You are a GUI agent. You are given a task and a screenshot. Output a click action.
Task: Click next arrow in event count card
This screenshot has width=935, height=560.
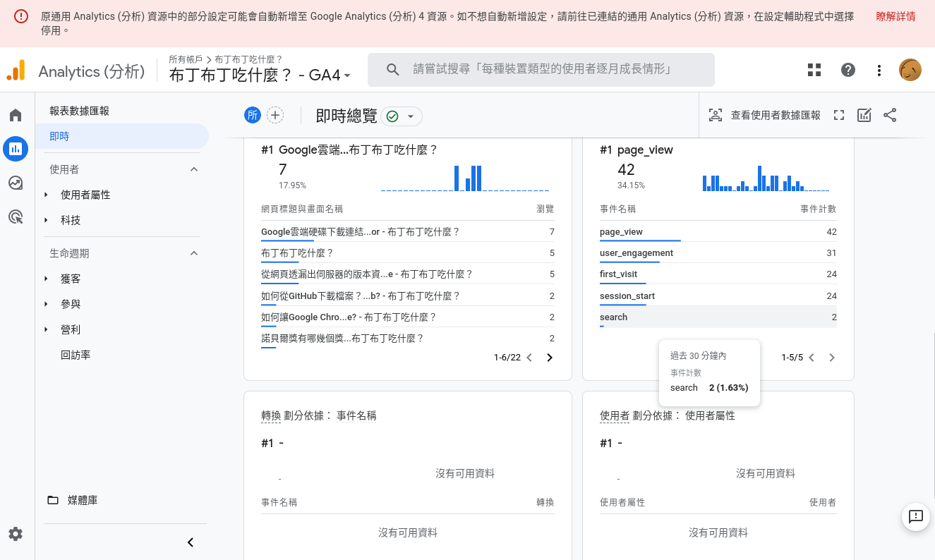tap(832, 358)
